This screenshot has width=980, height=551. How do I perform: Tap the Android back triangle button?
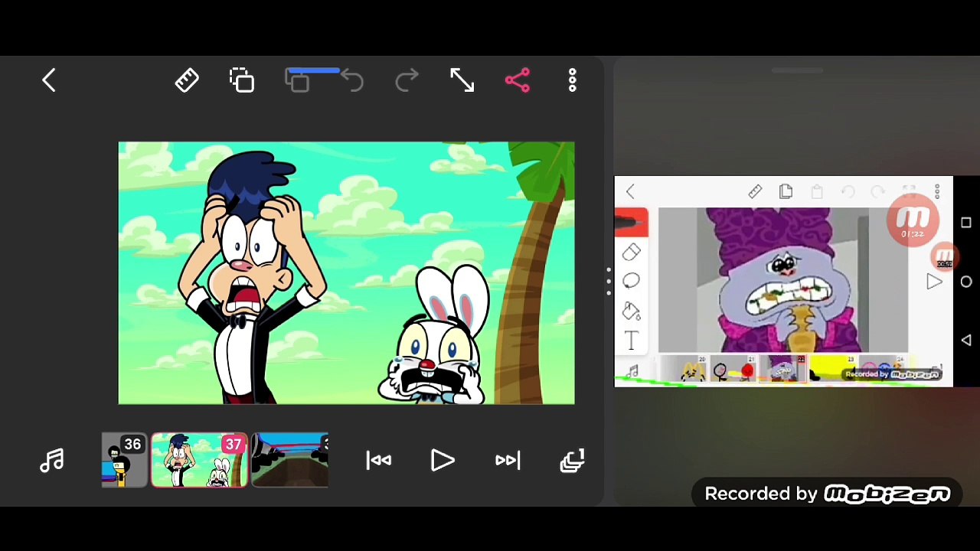pyautogui.click(x=966, y=341)
